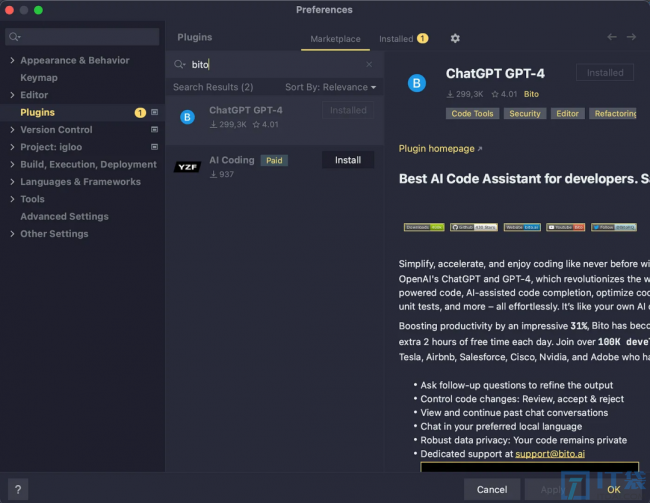Click the large blue B logo in plugin details

point(417,83)
